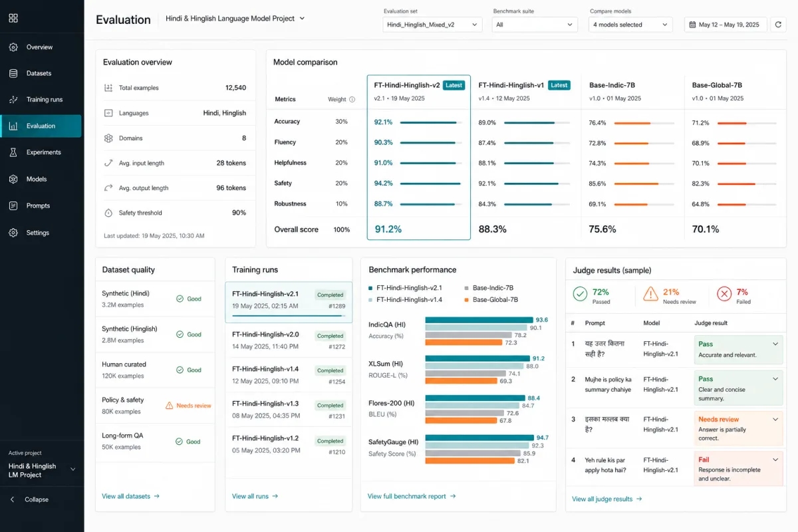The height and width of the screenshot is (532, 798).
Task: Click the Training runs sidebar icon
Action: (13, 100)
